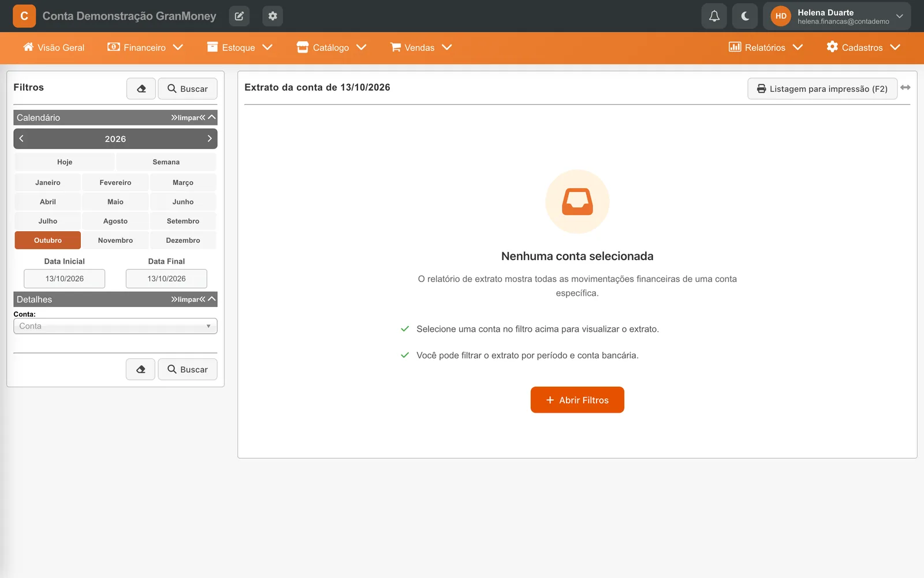Select the month Agosto
Viewport: 924px width, 578px height.
115,221
